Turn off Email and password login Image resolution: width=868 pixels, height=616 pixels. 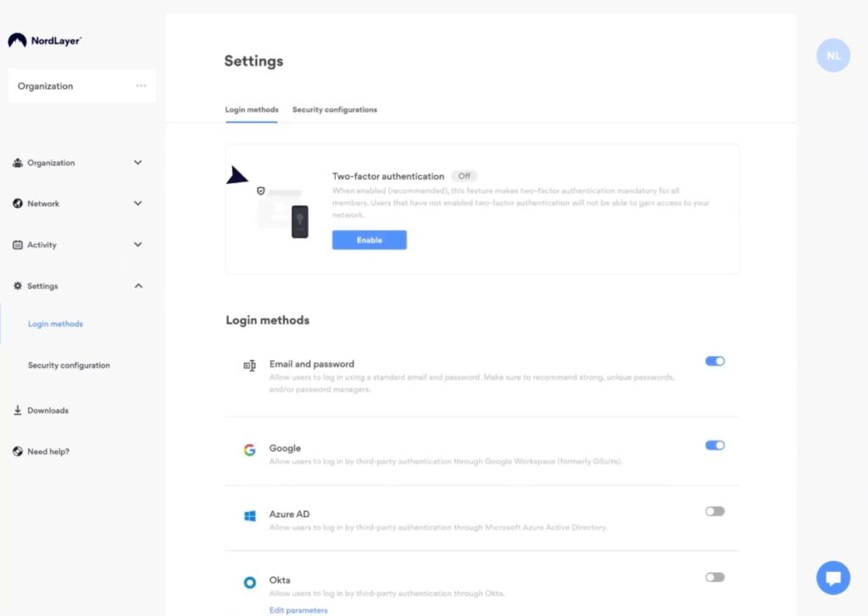pos(715,361)
